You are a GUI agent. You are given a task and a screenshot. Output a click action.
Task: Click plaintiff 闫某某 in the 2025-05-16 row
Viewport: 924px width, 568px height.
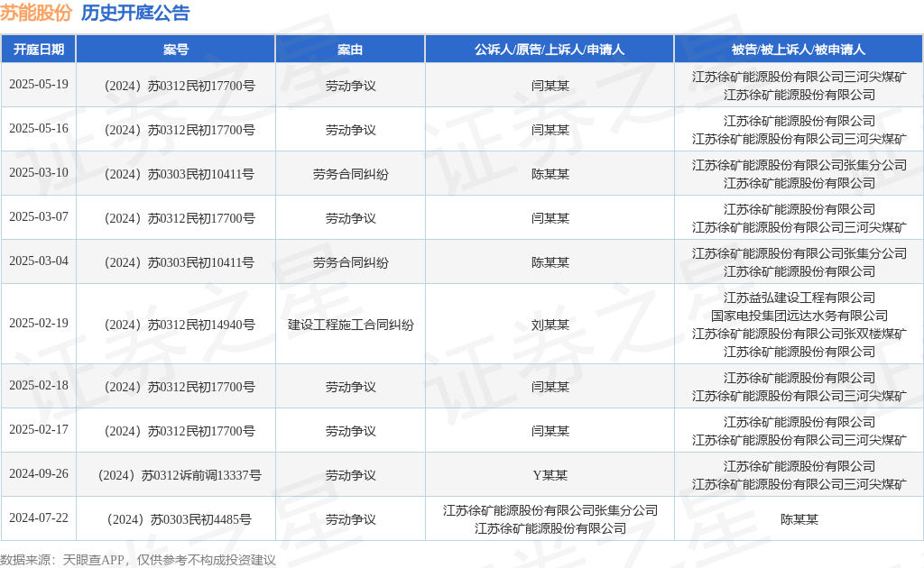click(550, 130)
